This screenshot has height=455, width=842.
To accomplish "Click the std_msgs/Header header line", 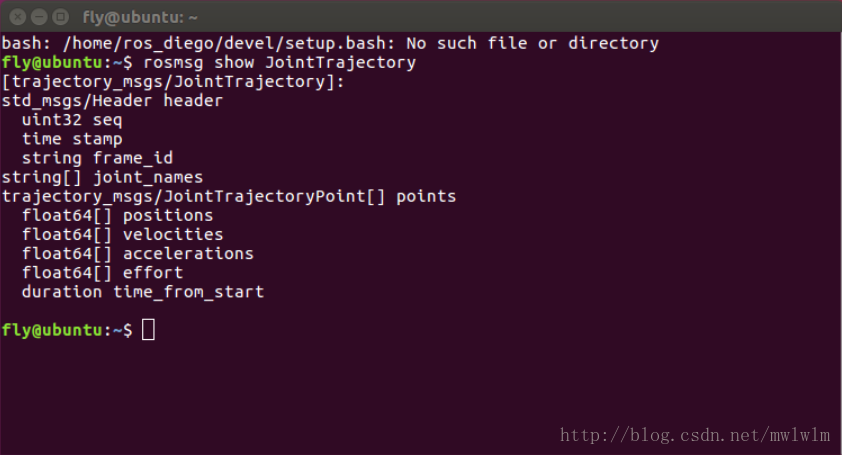I will click(x=112, y=101).
